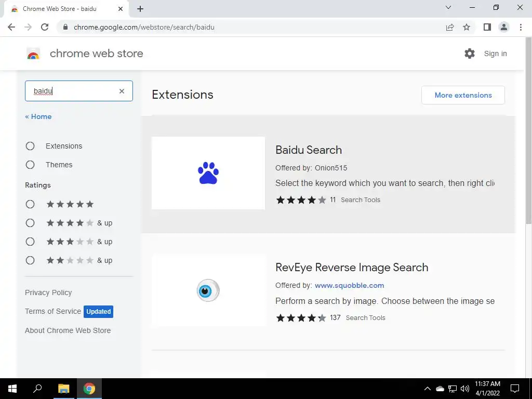Screen dimensions: 532x399
Task: Click 'Offered by: Onion515' text
Action: pos(311,168)
